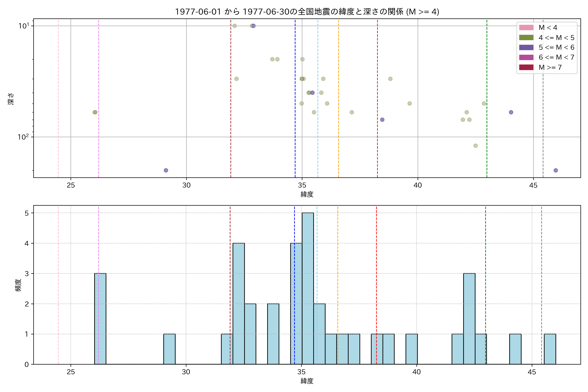
Task: Click the magenta 6 <= M < 7 swatch
Action: [526, 57]
